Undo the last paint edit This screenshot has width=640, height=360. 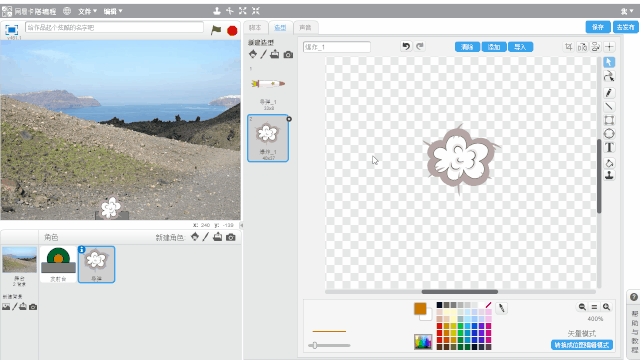pos(406,46)
